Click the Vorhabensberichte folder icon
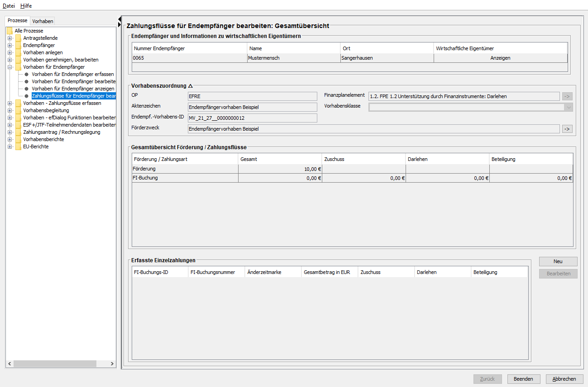 [x=18, y=139]
